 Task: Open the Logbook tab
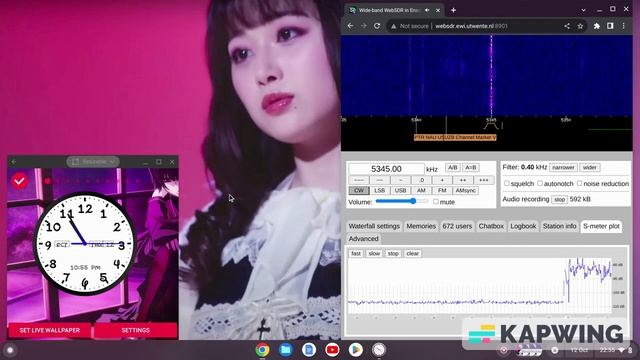click(x=523, y=226)
